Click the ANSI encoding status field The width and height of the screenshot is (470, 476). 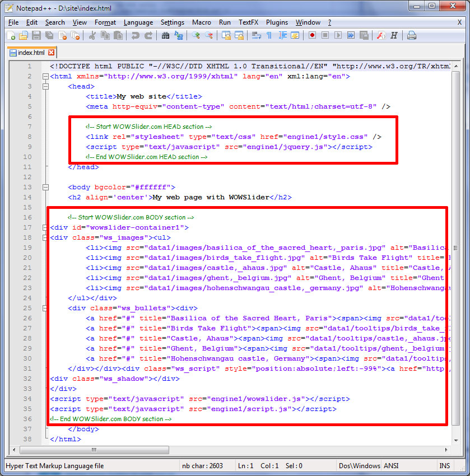(391, 466)
